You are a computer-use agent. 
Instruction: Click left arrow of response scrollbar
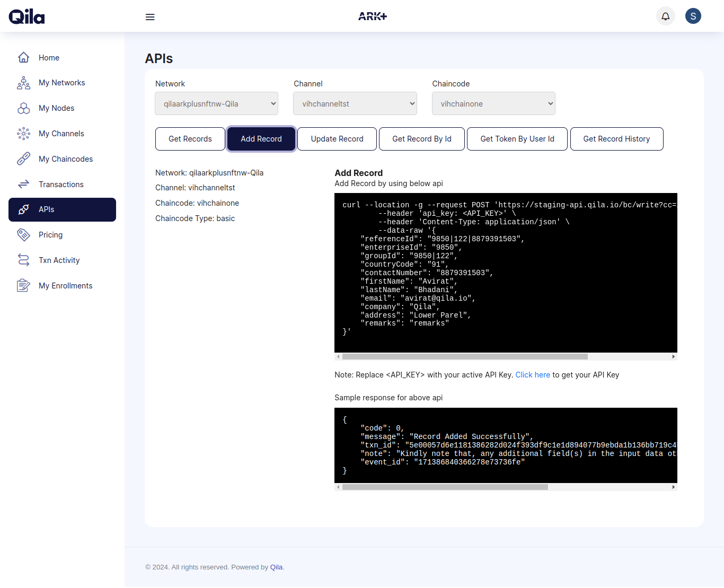(x=338, y=487)
